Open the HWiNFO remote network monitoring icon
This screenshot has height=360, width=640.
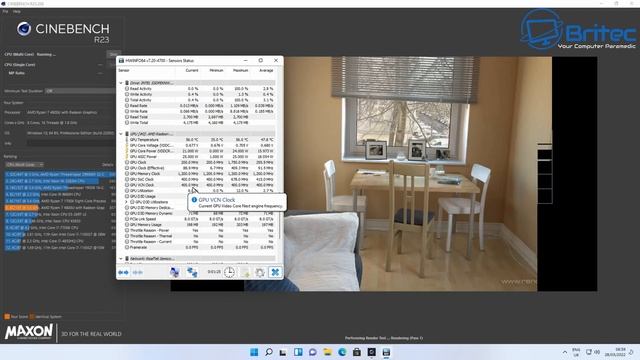pos(174,272)
